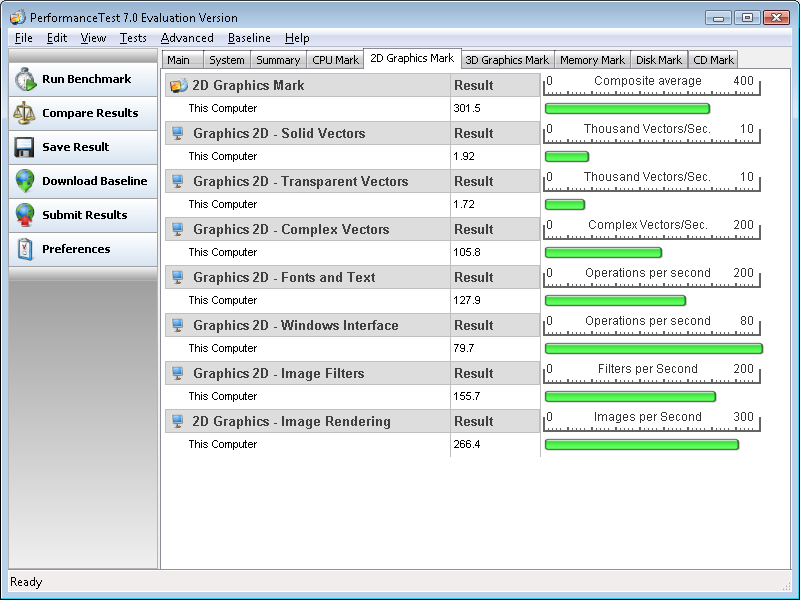
Task: Select Graphics 2D - Fonts and Text header
Action: (x=308, y=278)
